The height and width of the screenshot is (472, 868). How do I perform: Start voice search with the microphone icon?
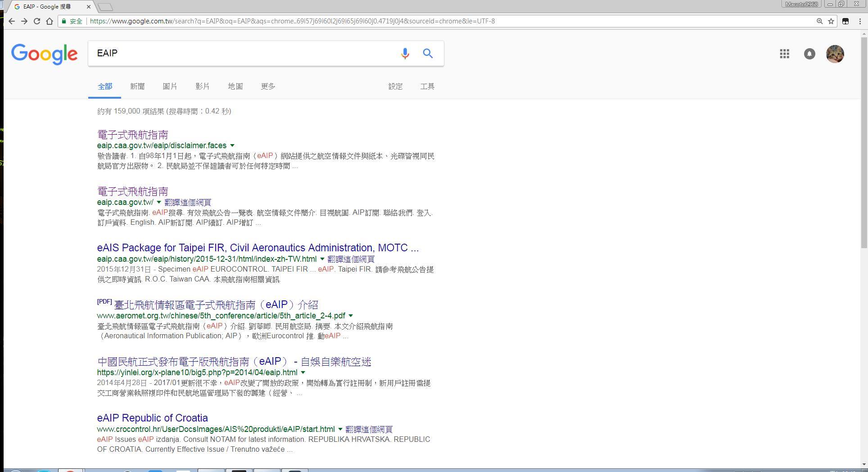[x=405, y=54]
